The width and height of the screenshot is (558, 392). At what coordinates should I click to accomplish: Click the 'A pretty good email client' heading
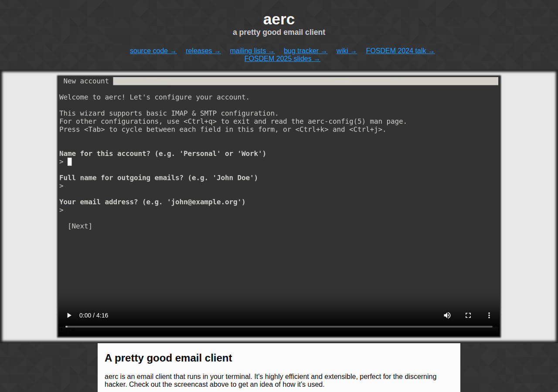(x=168, y=358)
